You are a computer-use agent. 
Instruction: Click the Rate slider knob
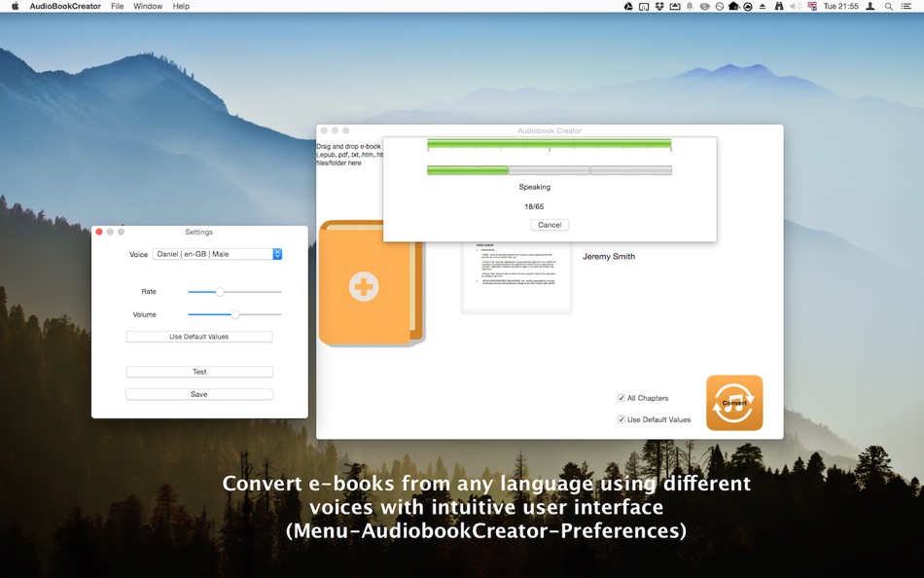(x=220, y=292)
